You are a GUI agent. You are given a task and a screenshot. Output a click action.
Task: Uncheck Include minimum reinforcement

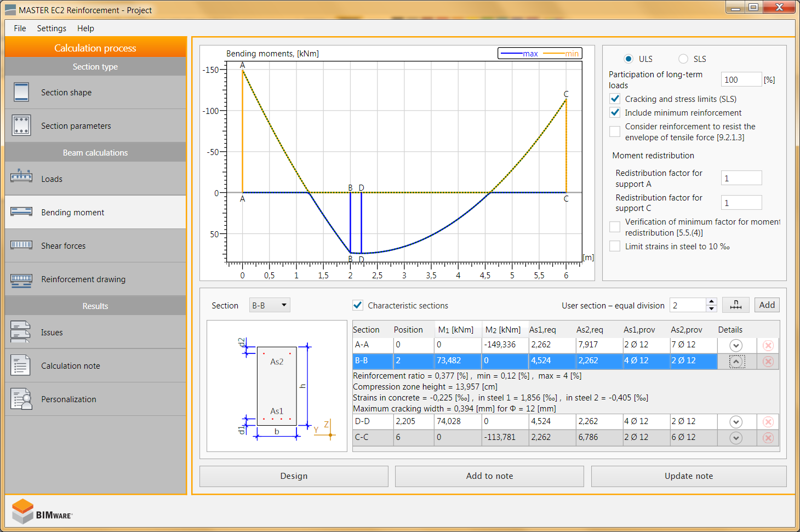click(615, 112)
